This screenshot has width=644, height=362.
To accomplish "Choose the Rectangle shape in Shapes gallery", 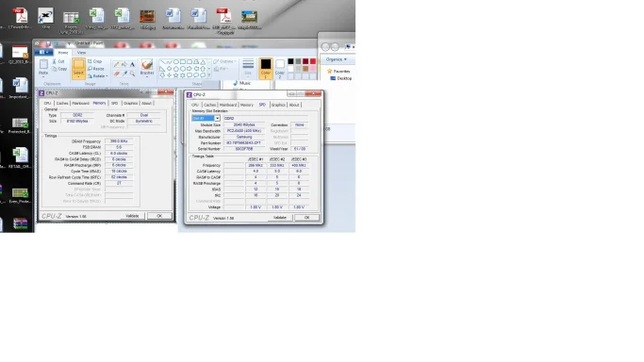I will click(x=182, y=62).
